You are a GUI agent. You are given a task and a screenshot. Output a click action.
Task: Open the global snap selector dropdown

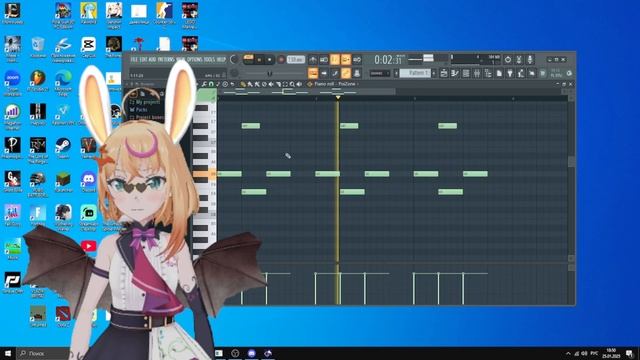(380, 73)
